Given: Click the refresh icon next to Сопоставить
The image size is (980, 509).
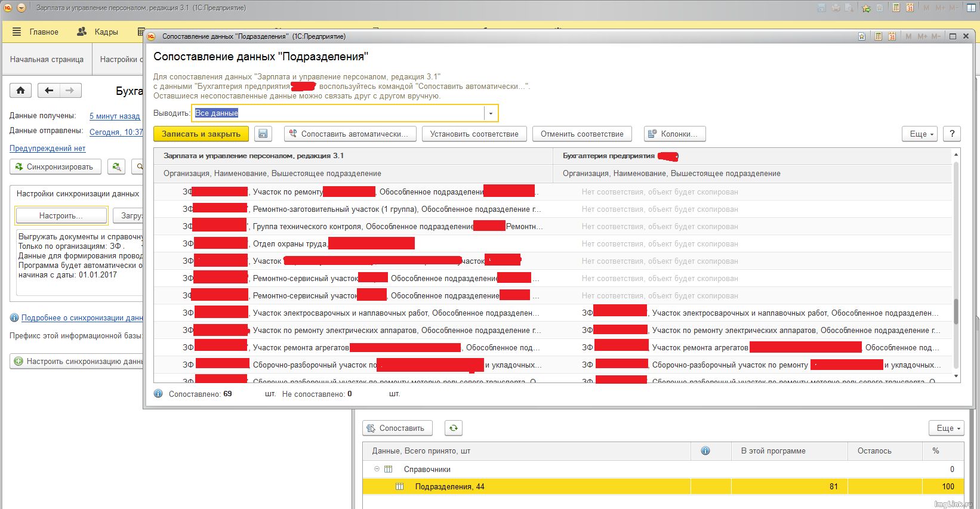Looking at the screenshot, I should coord(454,428).
